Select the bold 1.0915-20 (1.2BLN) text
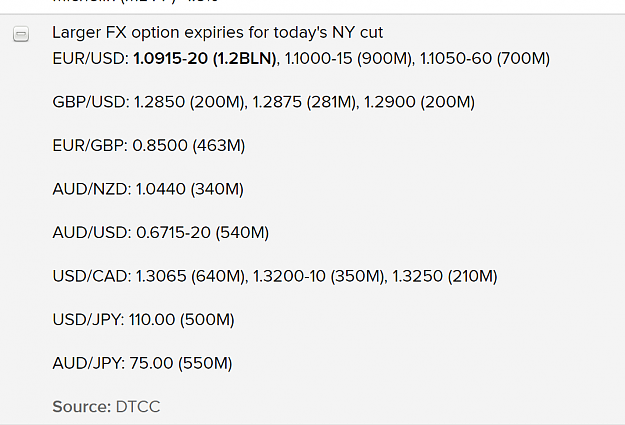 click(x=205, y=59)
